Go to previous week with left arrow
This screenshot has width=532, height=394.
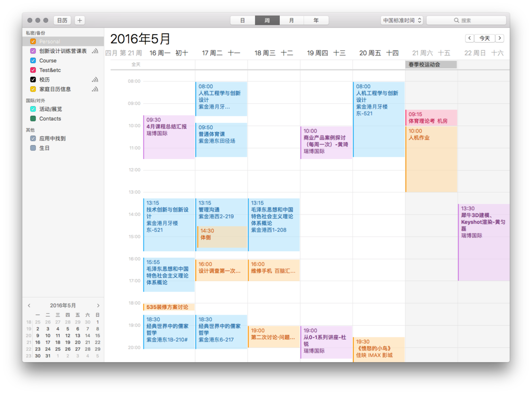[x=470, y=38]
